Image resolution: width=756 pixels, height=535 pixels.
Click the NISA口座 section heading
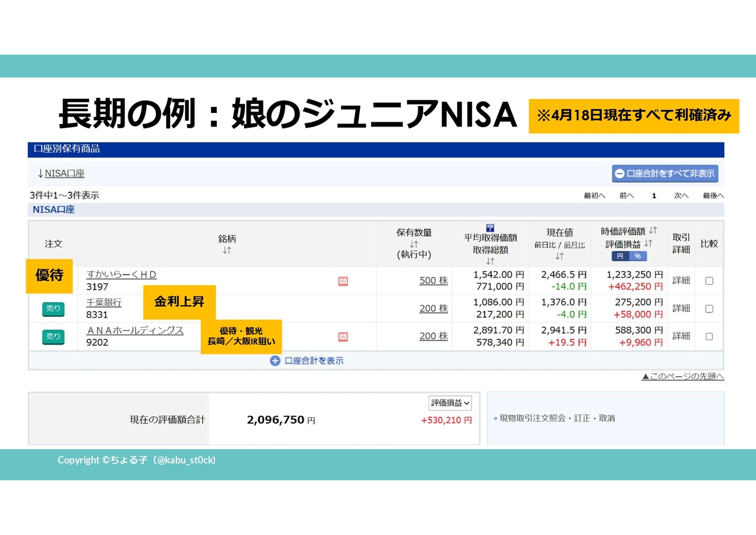point(54,210)
